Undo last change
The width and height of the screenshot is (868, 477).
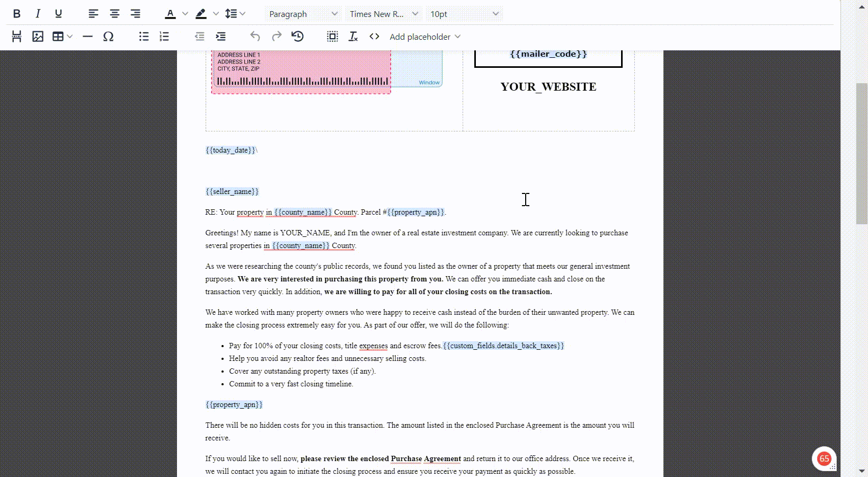point(255,37)
